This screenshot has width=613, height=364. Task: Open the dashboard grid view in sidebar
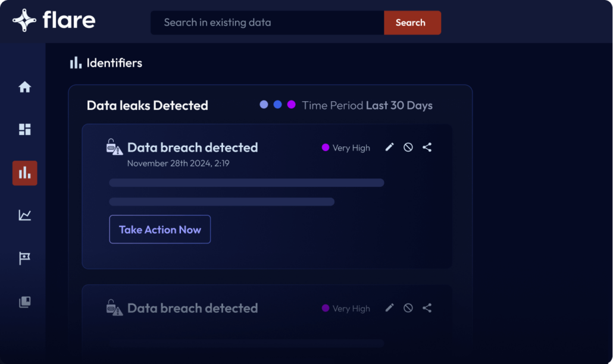(x=24, y=130)
